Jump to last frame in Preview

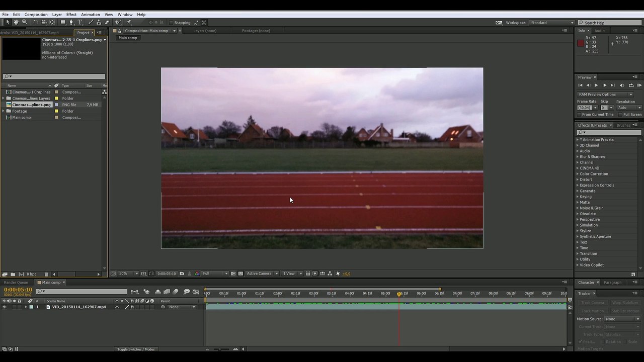click(x=612, y=85)
